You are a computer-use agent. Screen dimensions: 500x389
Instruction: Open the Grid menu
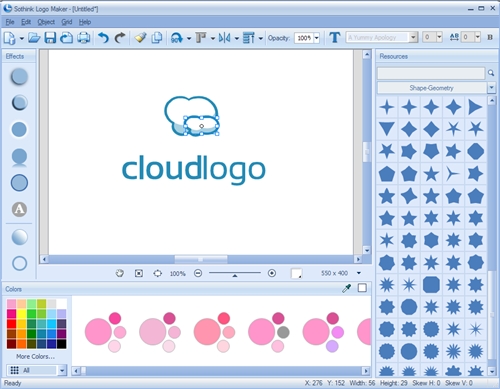click(67, 22)
